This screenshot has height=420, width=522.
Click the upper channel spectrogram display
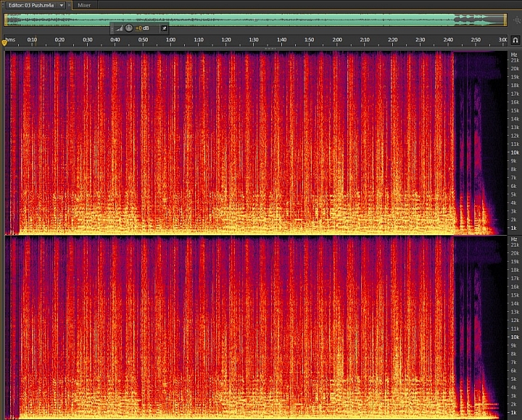256,143
